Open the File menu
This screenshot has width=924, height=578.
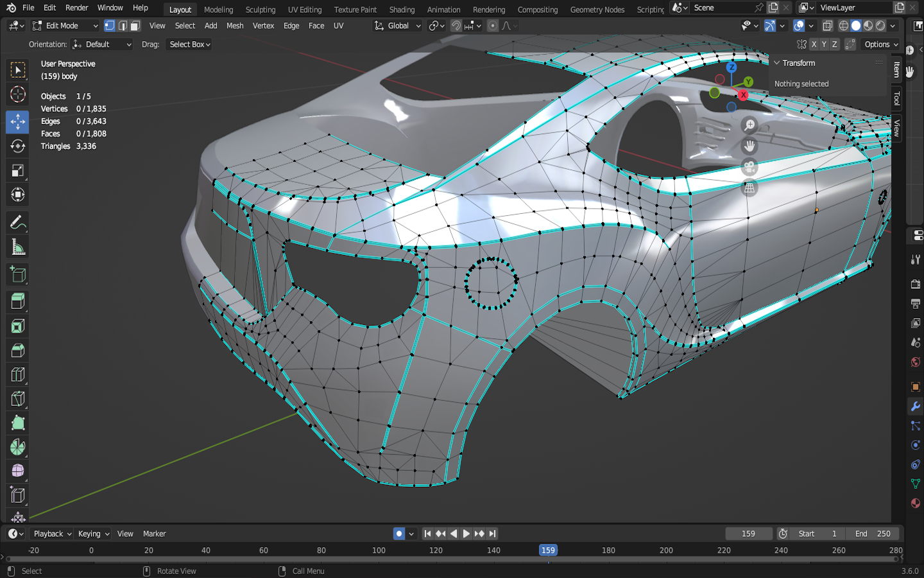coord(28,8)
